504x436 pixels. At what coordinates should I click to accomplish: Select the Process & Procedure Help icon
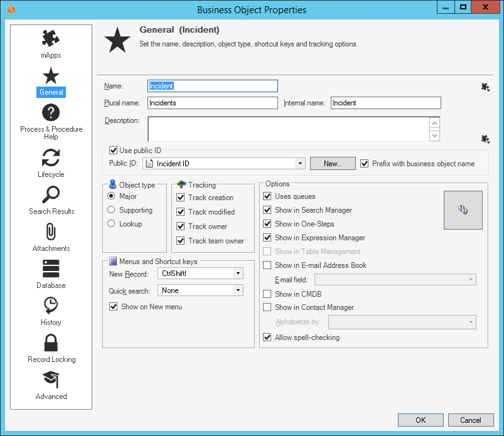(x=51, y=113)
